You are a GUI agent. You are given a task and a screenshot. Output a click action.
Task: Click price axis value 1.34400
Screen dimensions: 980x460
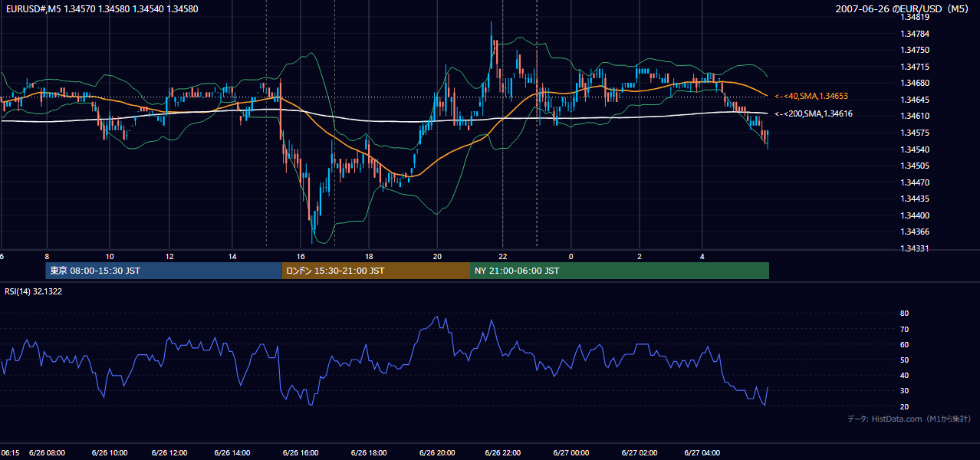point(916,215)
